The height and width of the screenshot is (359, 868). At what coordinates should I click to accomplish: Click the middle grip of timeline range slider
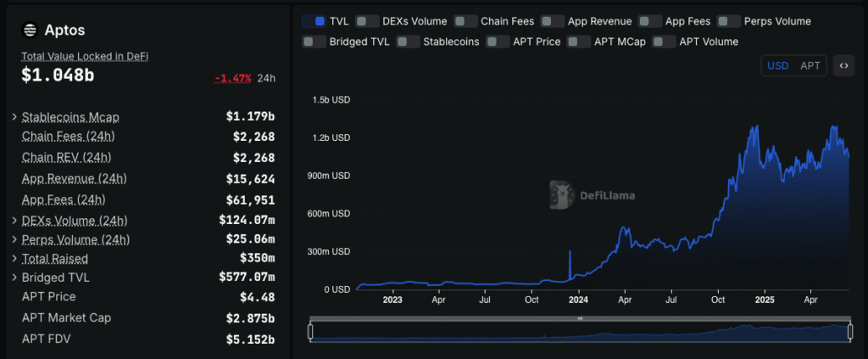point(581,319)
